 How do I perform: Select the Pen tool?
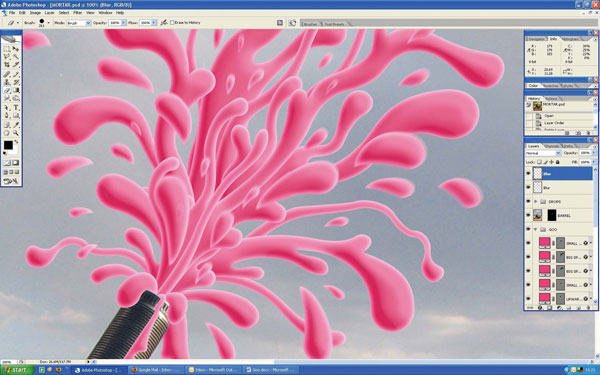[7, 116]
